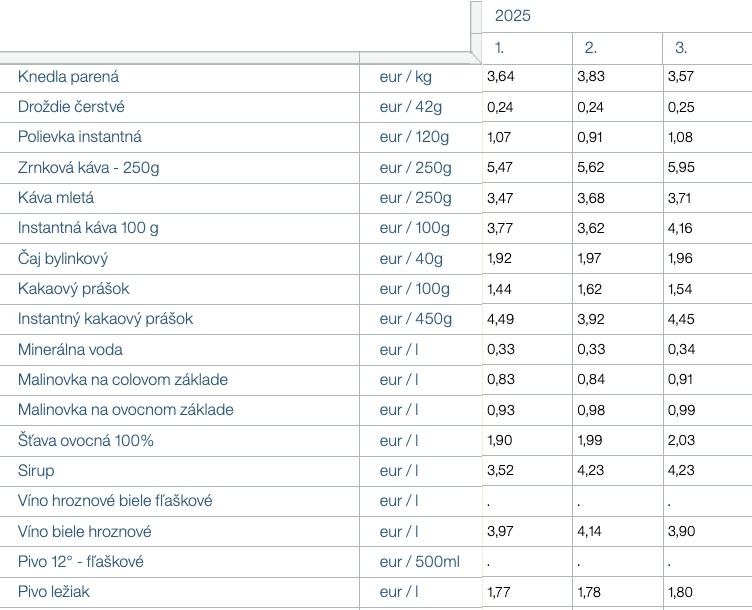Select month 2. column header
This screenshot has width=752, height=610.
[590, 47]
